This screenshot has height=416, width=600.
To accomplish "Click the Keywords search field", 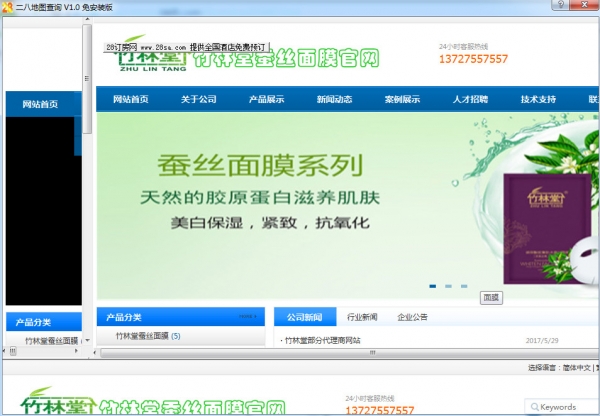I will (562, 407).
